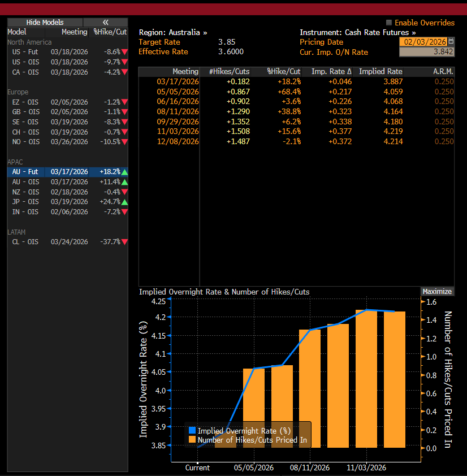The image size is (467, 476).
Task: Enable the Overrides checkbox
Action: point(389,23)
